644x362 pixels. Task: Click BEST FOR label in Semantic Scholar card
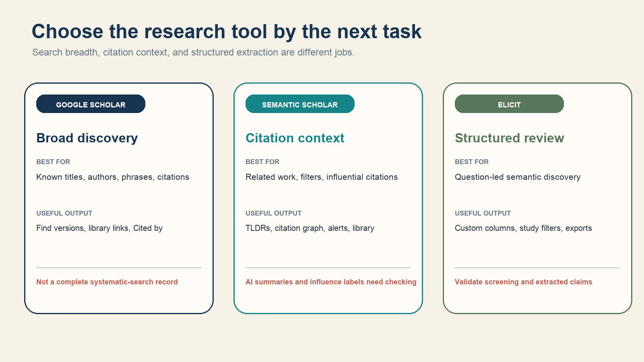click(262, 162)
